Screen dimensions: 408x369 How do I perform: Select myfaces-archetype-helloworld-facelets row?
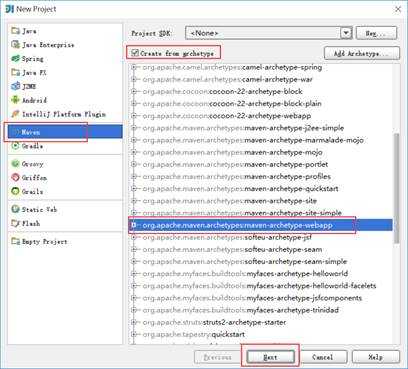tap(259, 286)
